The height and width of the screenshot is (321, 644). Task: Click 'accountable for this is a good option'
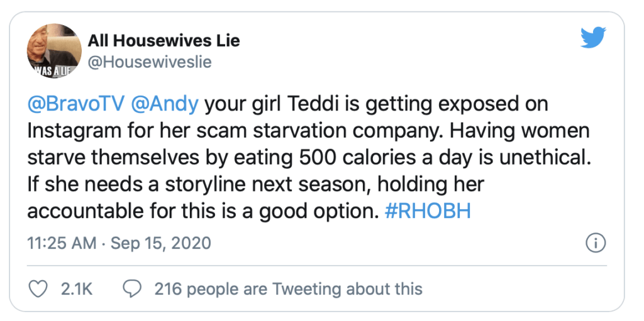click(x=203, y=211)
